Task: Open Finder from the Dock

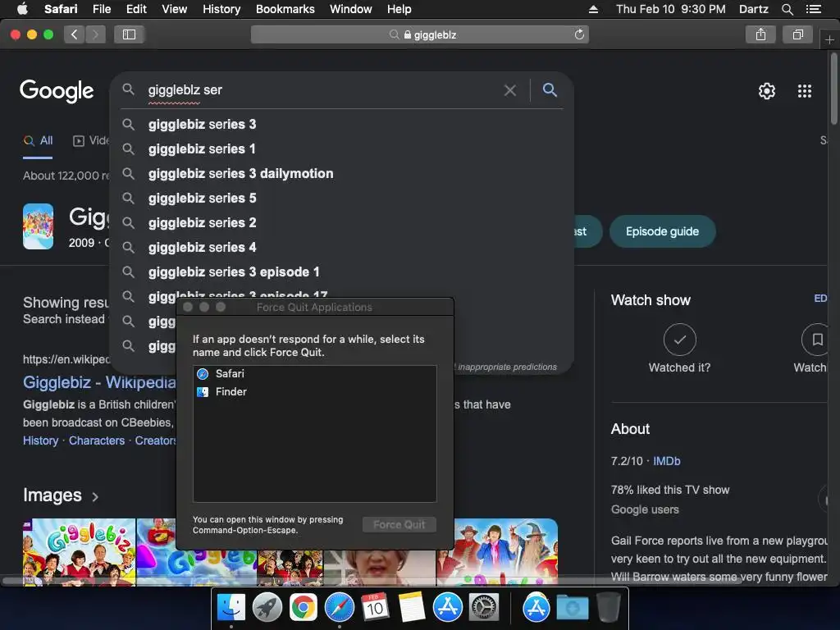Action: click(231, 608)
